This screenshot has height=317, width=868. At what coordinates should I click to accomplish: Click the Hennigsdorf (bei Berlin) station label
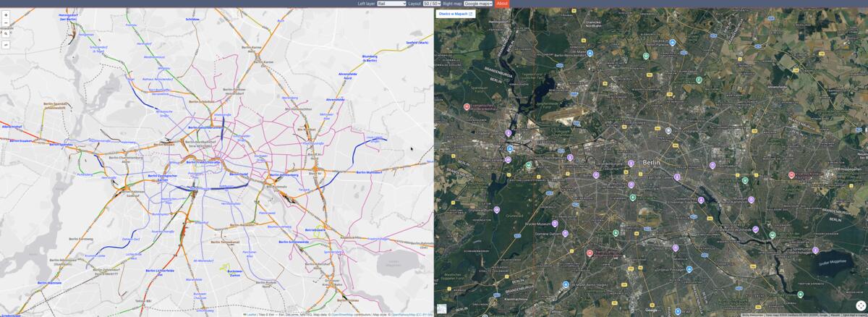pos(67,17)
